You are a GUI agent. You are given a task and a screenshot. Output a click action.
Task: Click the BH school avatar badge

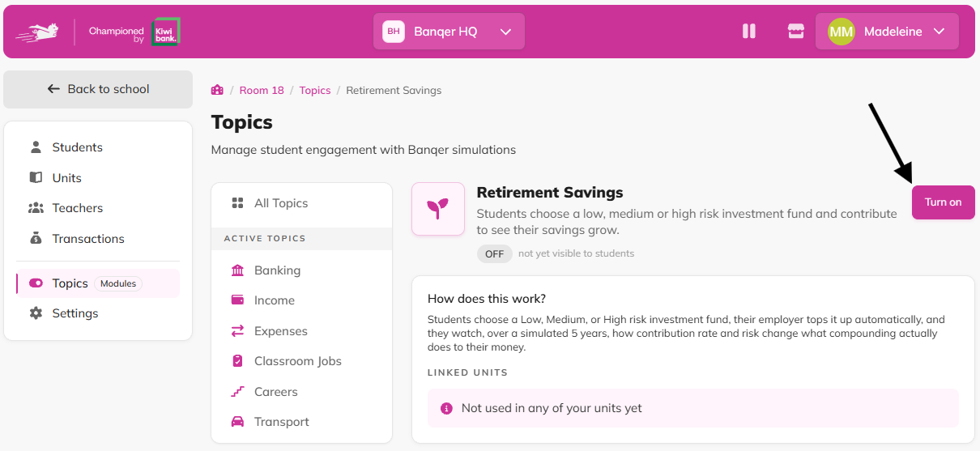pyautogui.click(x=394, y=32)
